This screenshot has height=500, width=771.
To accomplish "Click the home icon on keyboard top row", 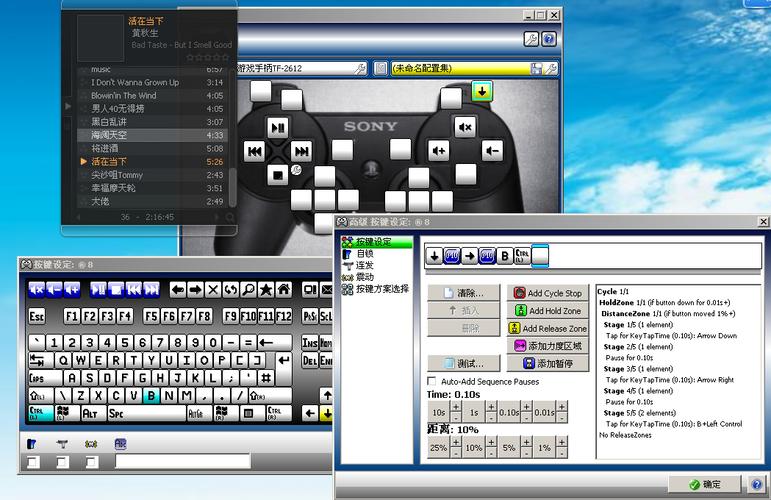I will point(284,290).
